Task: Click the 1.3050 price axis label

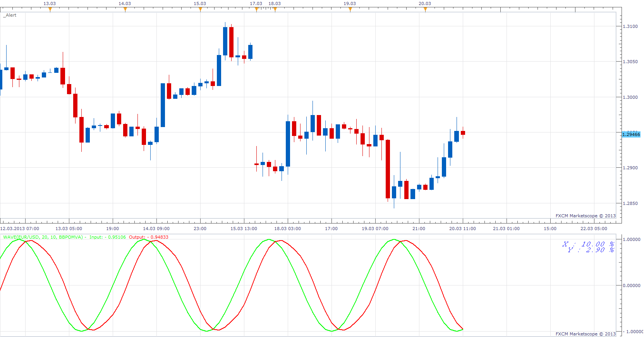Action: 630,62
